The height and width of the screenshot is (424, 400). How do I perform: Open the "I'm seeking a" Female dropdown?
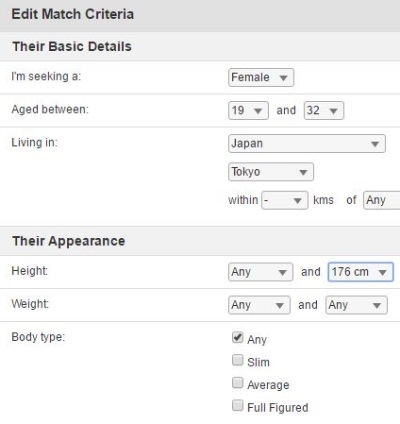[261, 77]
